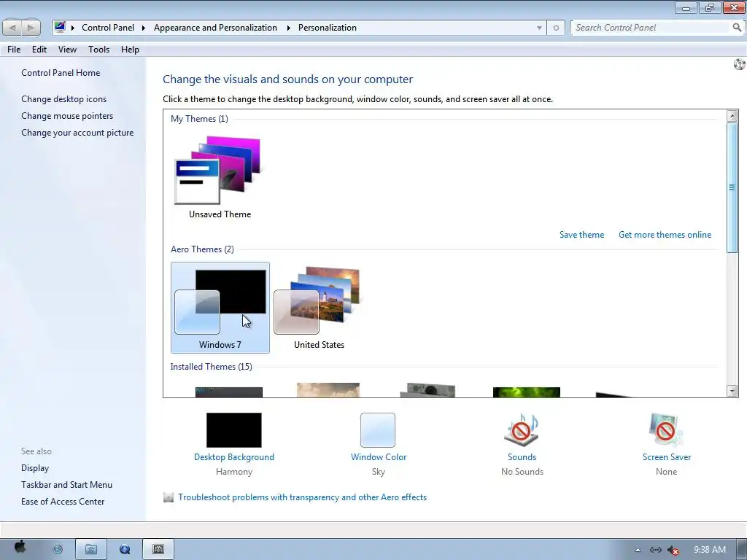747x560 pixels.
Task: Open the File menu
Action: tap(14, 50)
